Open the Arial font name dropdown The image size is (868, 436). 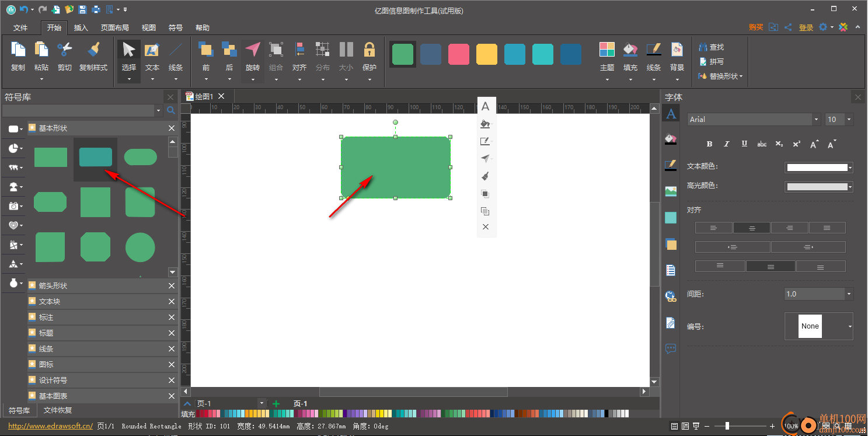[816, 120]
